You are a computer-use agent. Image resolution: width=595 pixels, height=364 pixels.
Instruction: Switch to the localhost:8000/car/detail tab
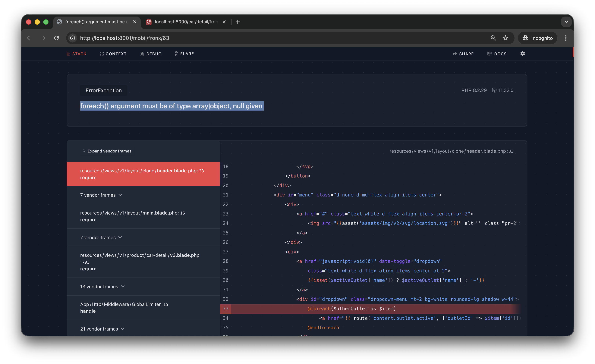pyautogui.click(x=186, y=22)
